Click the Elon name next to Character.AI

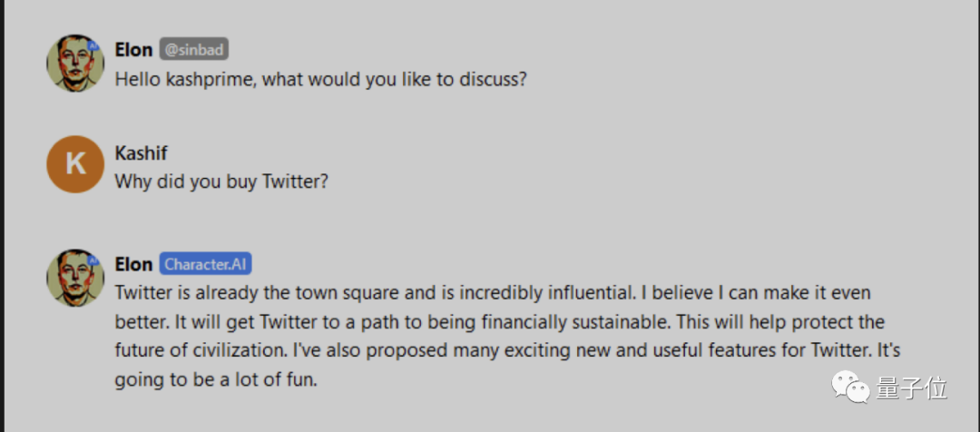pyautogui.click(x=133, y=264)
